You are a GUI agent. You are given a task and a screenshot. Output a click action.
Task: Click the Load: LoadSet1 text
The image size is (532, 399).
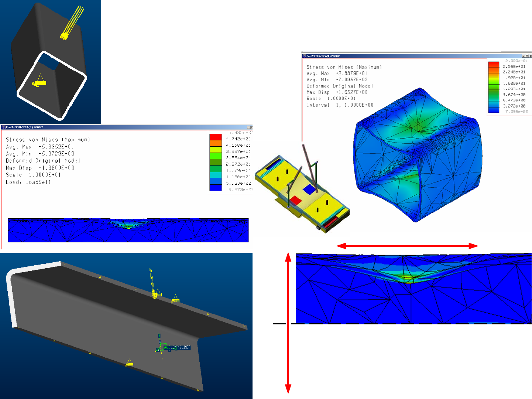click(x=28, y=182)
